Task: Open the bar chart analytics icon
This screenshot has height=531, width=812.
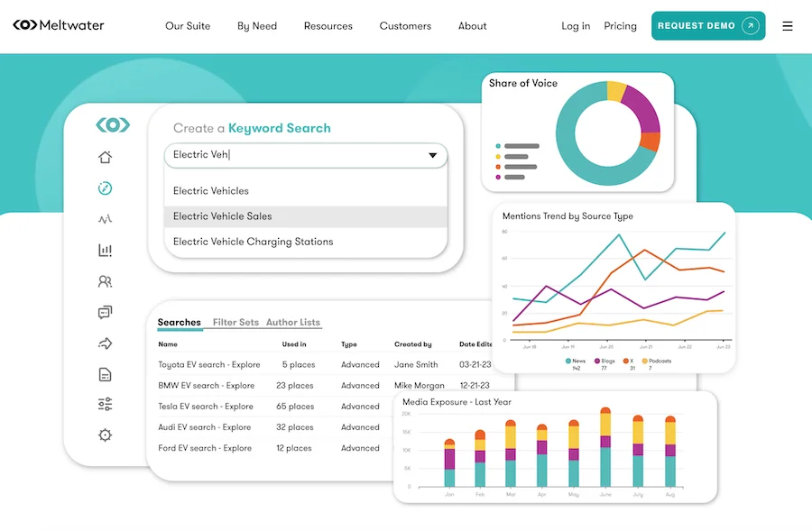Action: click(x=105, y=251)
